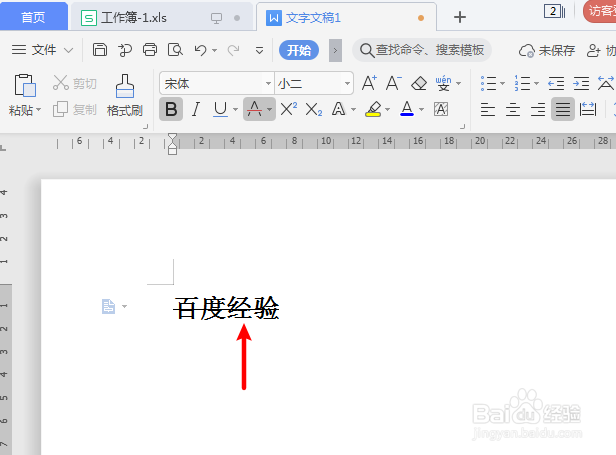This screenshot has width=616, height=455.
Task: Click the 百度经验 strikethrough text
Action: coord(226,308)
